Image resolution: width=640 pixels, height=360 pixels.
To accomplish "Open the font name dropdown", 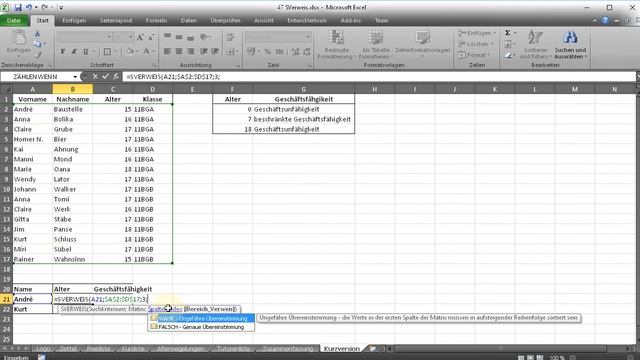I will tap(109, 37).
